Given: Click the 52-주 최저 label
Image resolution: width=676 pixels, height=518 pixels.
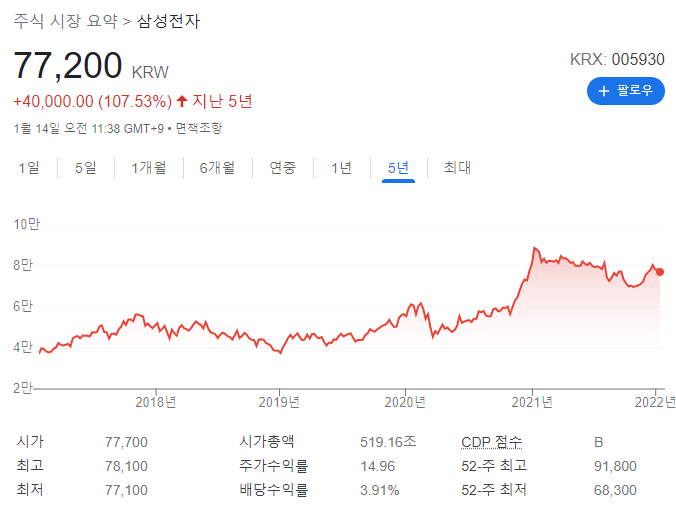Looking at the screenshot, I should (x=494, y=490).
